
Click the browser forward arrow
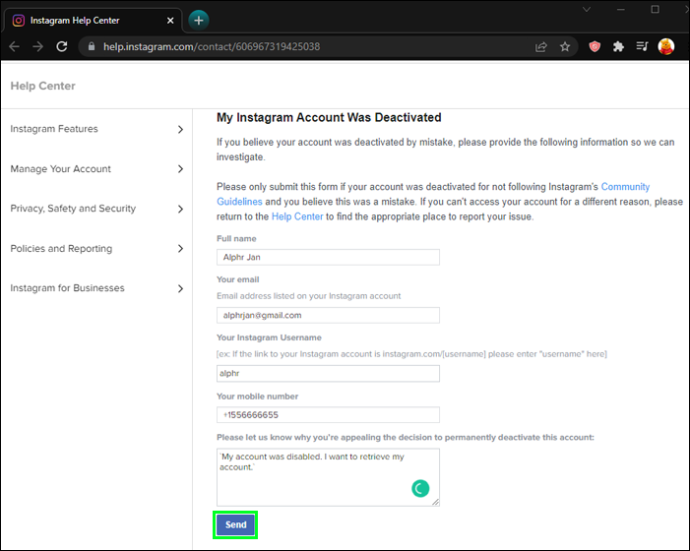tap(38, 47)
